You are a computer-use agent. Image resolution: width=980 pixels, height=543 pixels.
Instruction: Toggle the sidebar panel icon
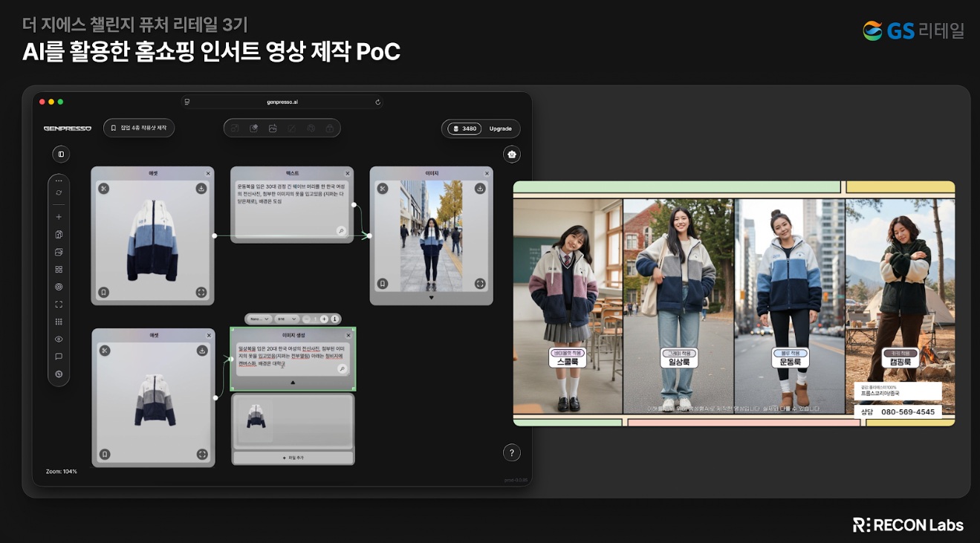[x=61, y=154]
